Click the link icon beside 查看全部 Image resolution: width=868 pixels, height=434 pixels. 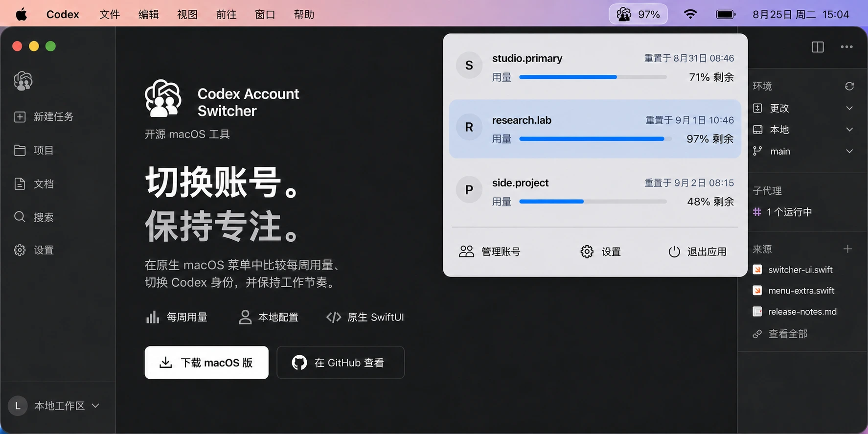757,334
